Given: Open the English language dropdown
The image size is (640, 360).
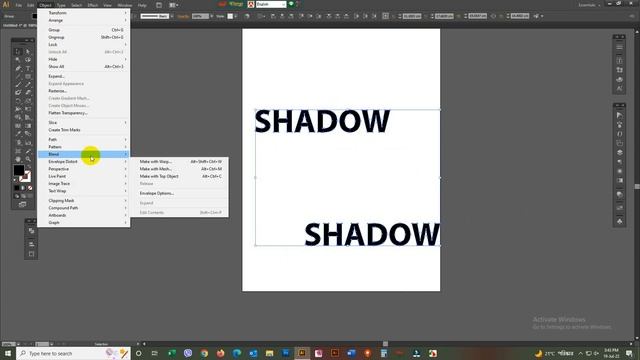Looking at the screenshot, I should [x=271, y=4].
